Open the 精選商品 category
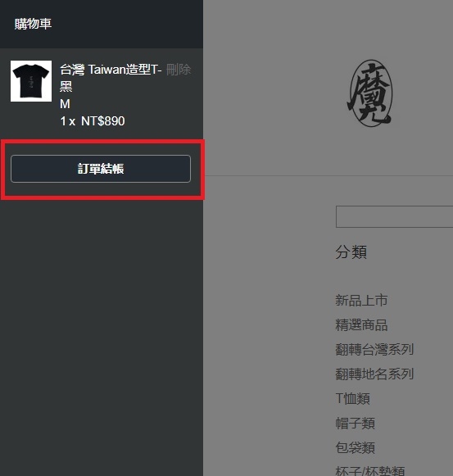Image resolution: width=453 pixels, height=476 pixels. pyautogui.click(x=361, y=324)
